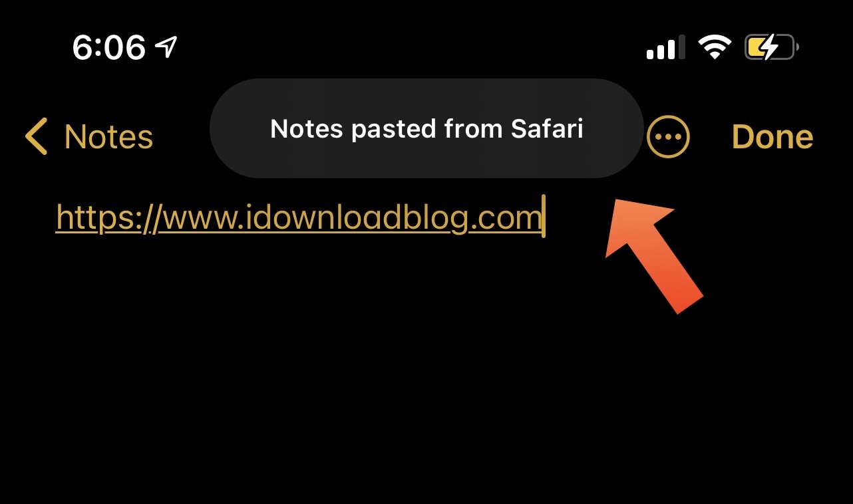853x504 pixels.
Task: Click the blinking text cursor after the URL
Action: 544,215
